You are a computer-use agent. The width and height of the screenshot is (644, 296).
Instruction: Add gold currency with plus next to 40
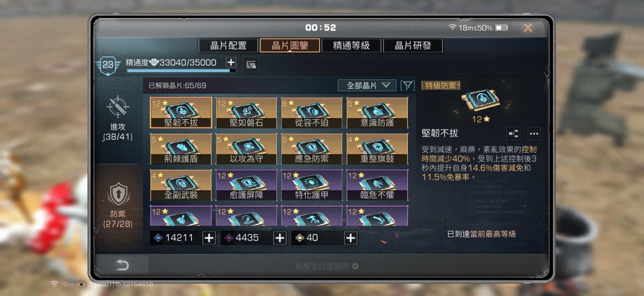coord(351,238)
